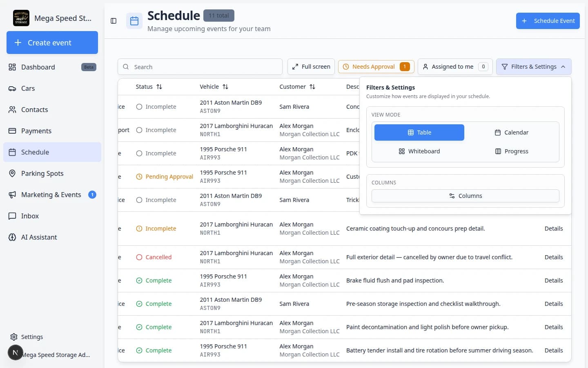Click the Marketing & Events megaphone icon

pos(12,195)
